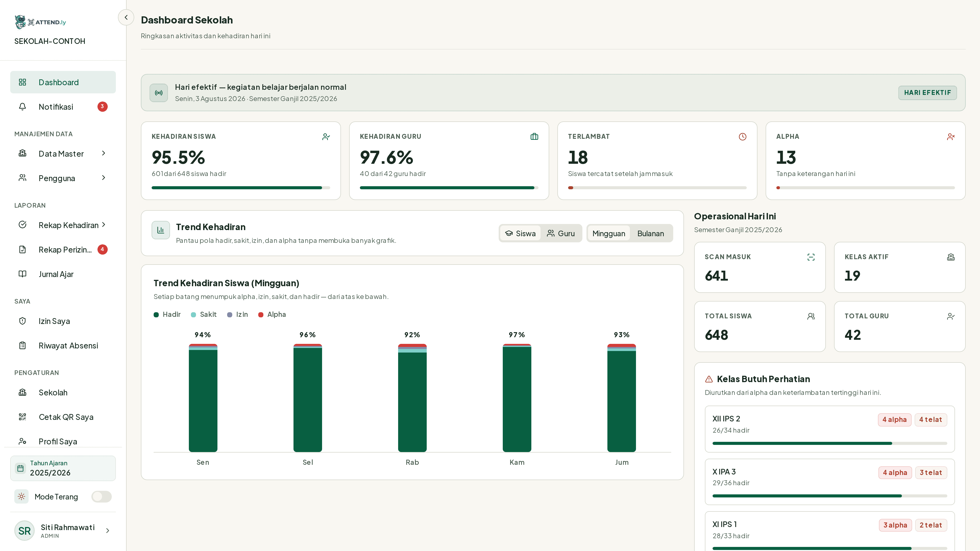Screen dimensions: 980x551
Task: Open Izin Saya page
Action: pos(63,321)
